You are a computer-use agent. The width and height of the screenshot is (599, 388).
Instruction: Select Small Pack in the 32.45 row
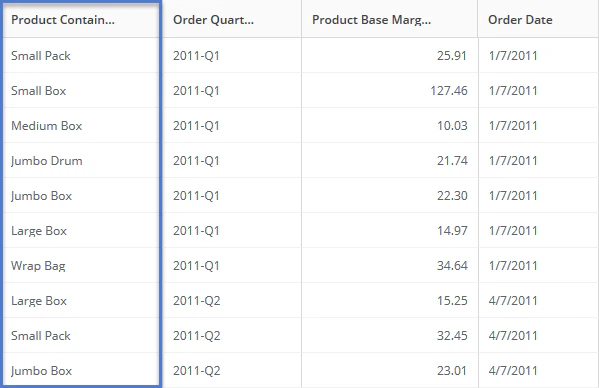tap(41, 336)
